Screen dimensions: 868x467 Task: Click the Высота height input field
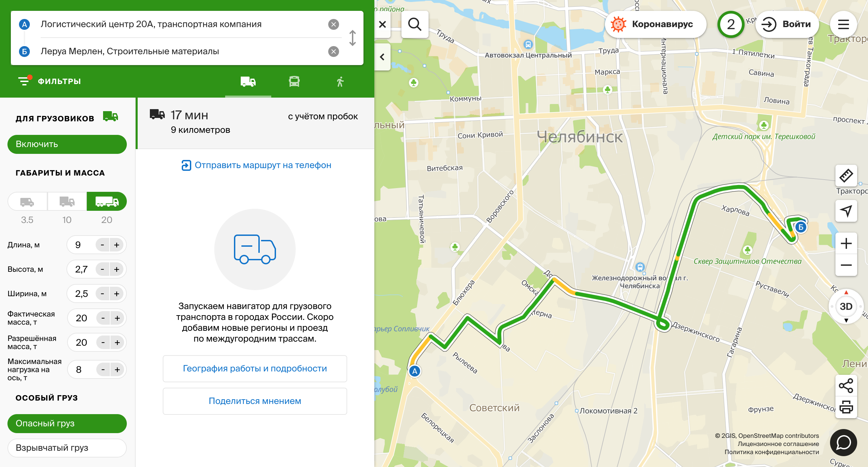pyautogui.click(x=81, y=269)
